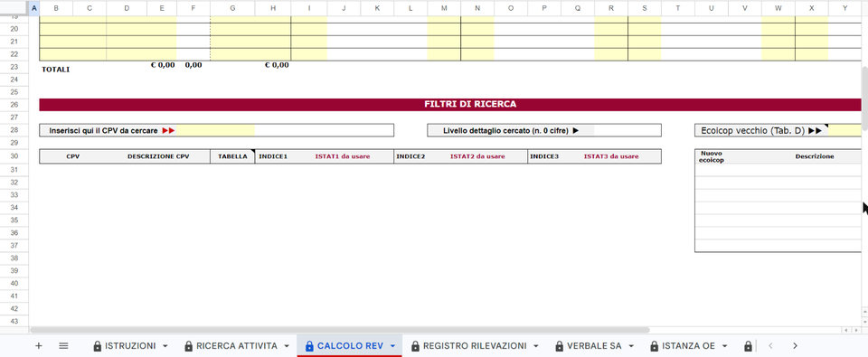This screenshot has width=868, height=357.
Task: Click 'Inserisci qui il CPV da cercare' label
Action: (103, 131)
